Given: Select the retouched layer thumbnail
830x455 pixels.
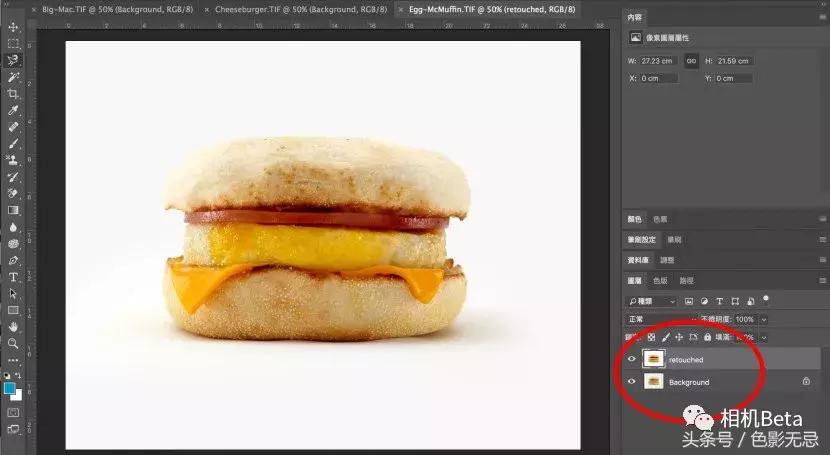Looking at the screenshot, I should coord(653,359).
